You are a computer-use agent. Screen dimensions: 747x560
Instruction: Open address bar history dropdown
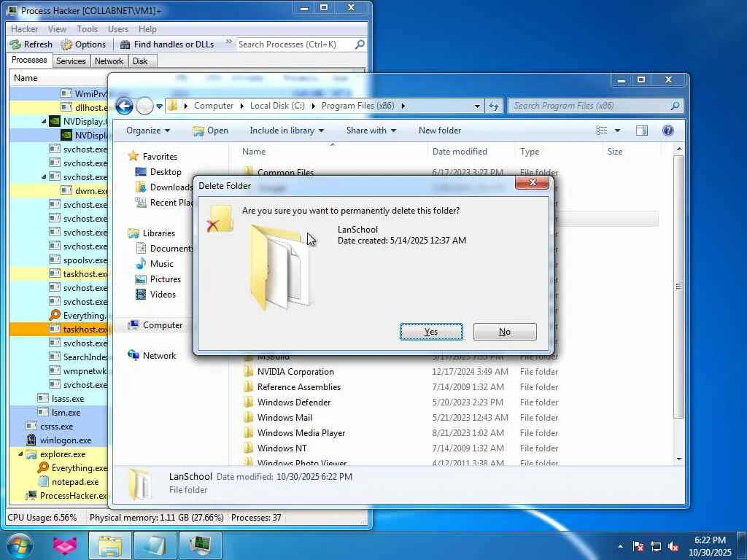click(x=477, y=106)
